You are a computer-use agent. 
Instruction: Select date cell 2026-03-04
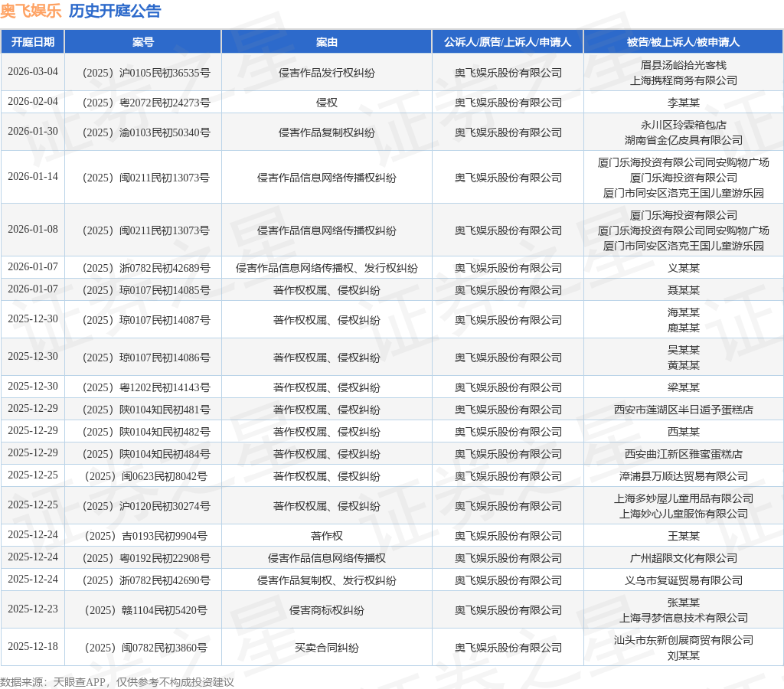[33, 71]
